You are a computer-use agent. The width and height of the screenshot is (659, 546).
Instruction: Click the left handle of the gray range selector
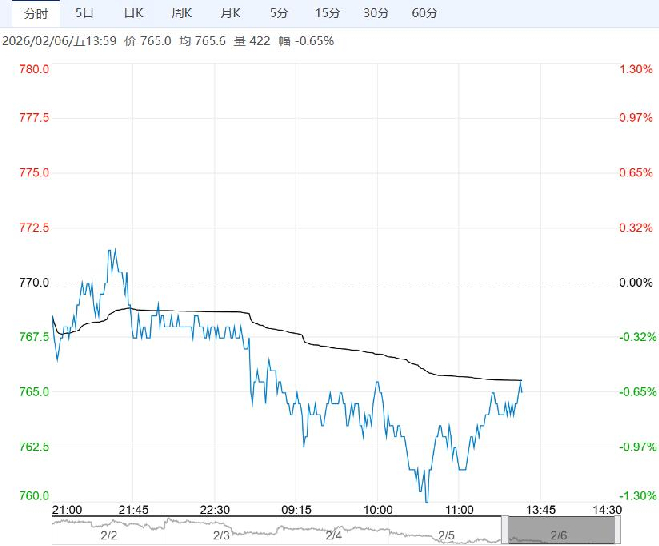506,530
